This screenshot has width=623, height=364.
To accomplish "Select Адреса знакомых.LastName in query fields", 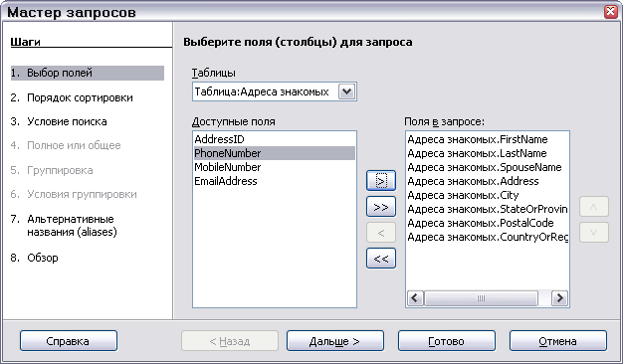I will [x=488, y=153].
